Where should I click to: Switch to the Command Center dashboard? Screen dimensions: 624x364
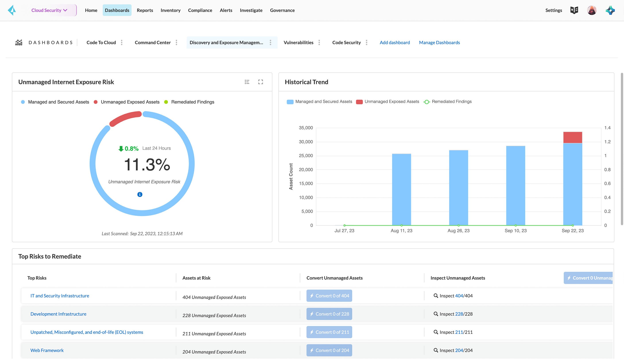(153, 43)
